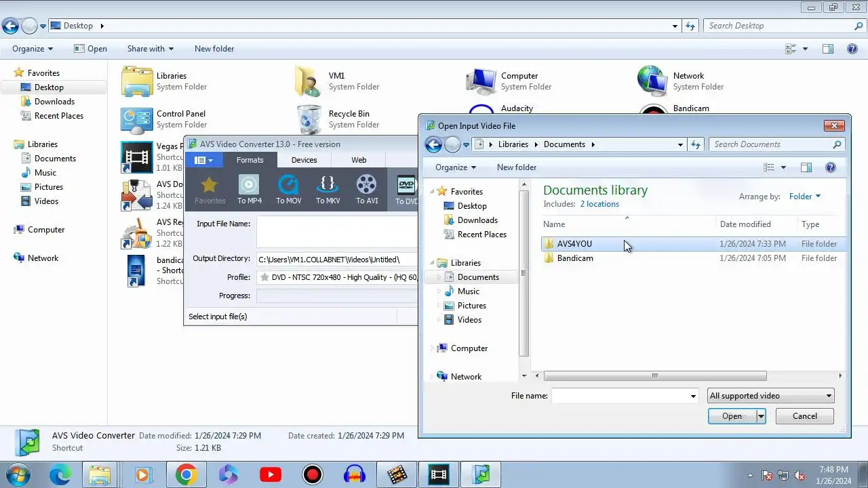Viewport: 868px width, 488px height.
Task: Open the All supported video filter dropdown
Action: click(770, 396)
